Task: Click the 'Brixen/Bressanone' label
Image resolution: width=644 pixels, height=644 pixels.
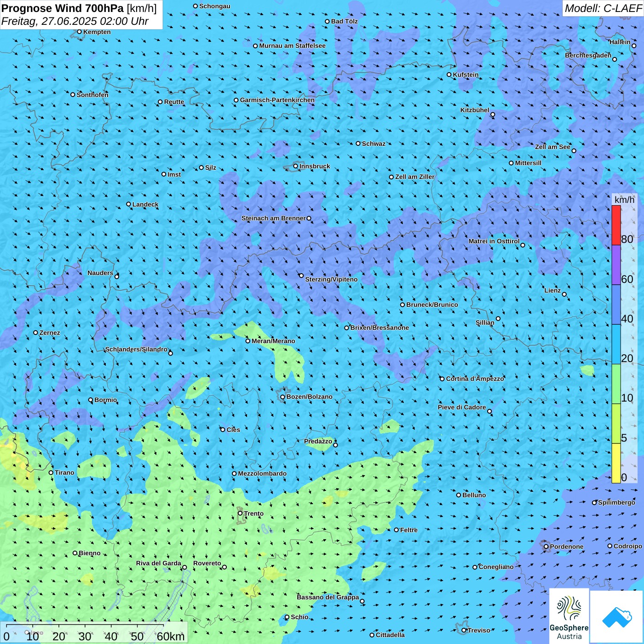Action: click(x=379, y=328)
